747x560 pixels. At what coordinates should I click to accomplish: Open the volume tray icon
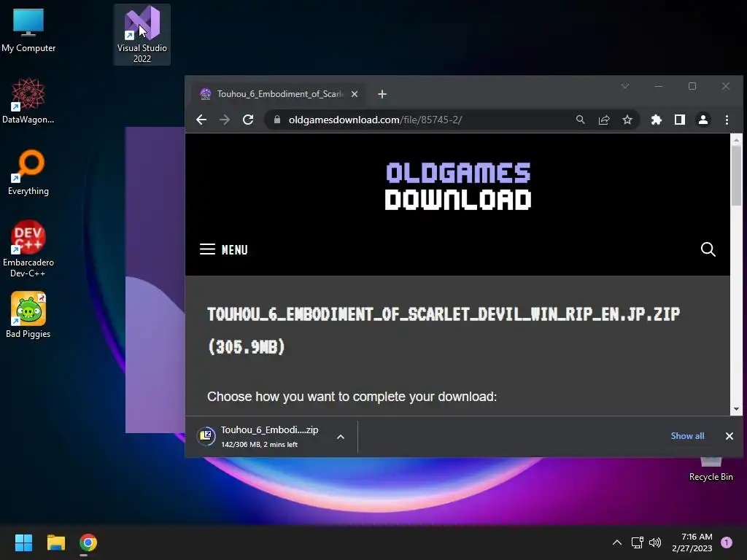tap(656, 542)
